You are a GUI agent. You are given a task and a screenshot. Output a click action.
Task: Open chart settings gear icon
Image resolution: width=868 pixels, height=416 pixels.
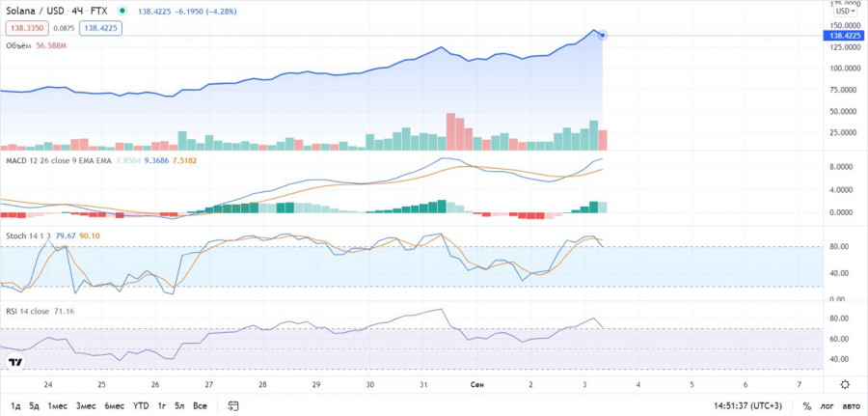tap(845, 384)
